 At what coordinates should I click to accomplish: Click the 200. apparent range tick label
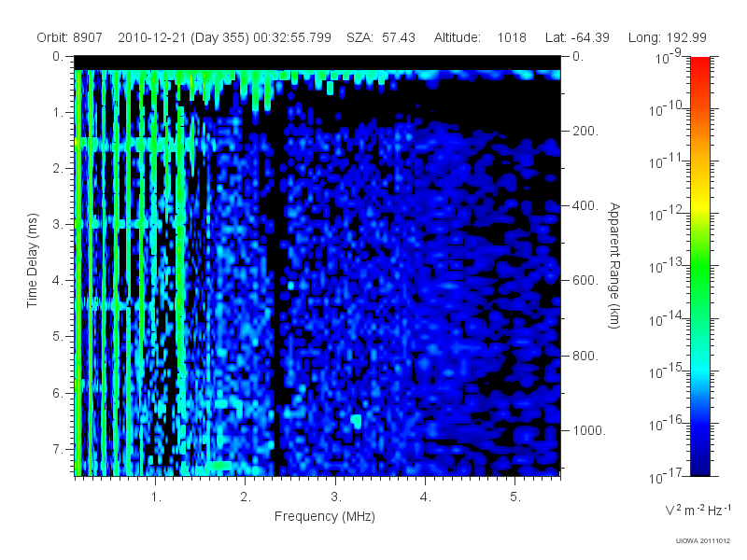pyautogui.click(x=585, y=131)
